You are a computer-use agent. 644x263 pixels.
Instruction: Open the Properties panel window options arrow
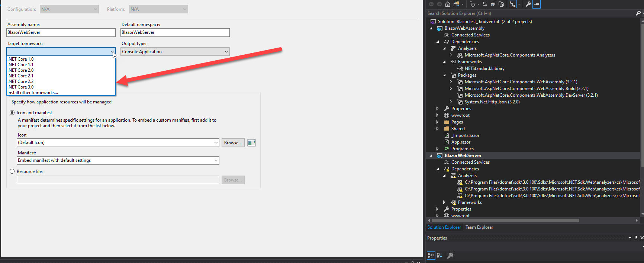click(x=630, y=238)
